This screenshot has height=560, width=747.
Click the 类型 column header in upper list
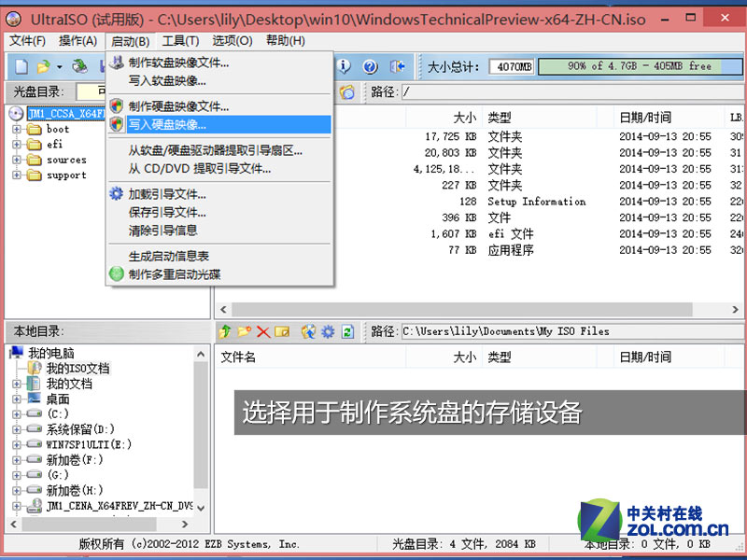[x=539, y=118]
